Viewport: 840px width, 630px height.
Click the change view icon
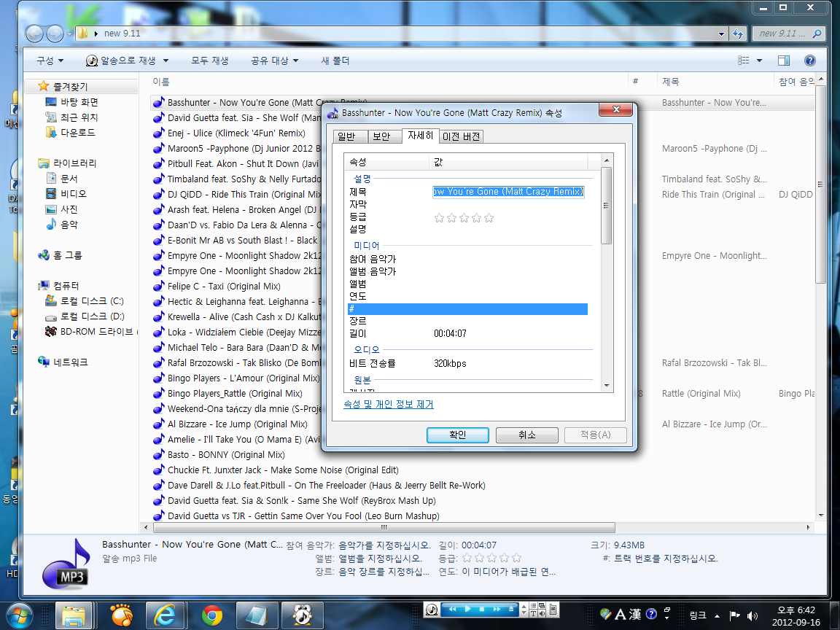[x=744, y=61]
